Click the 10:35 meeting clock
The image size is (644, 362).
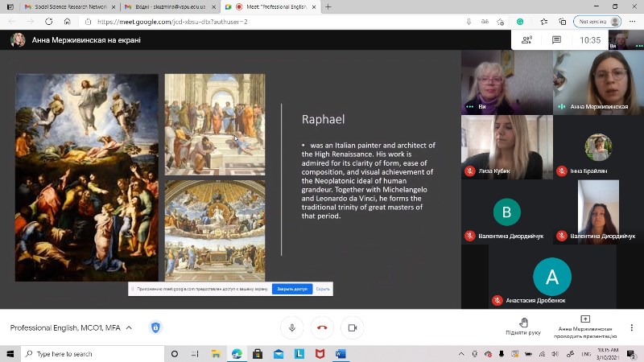590,39
